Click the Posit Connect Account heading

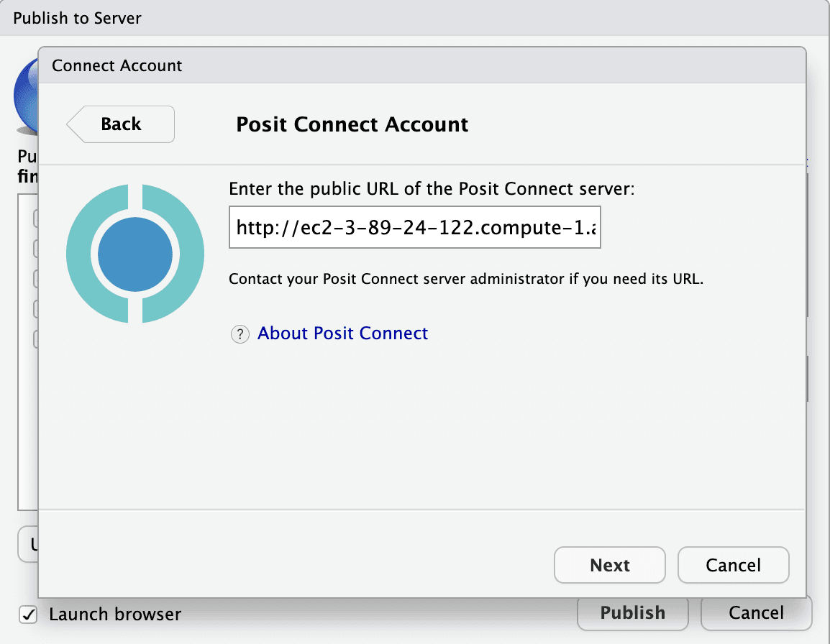tap(352, 124)
